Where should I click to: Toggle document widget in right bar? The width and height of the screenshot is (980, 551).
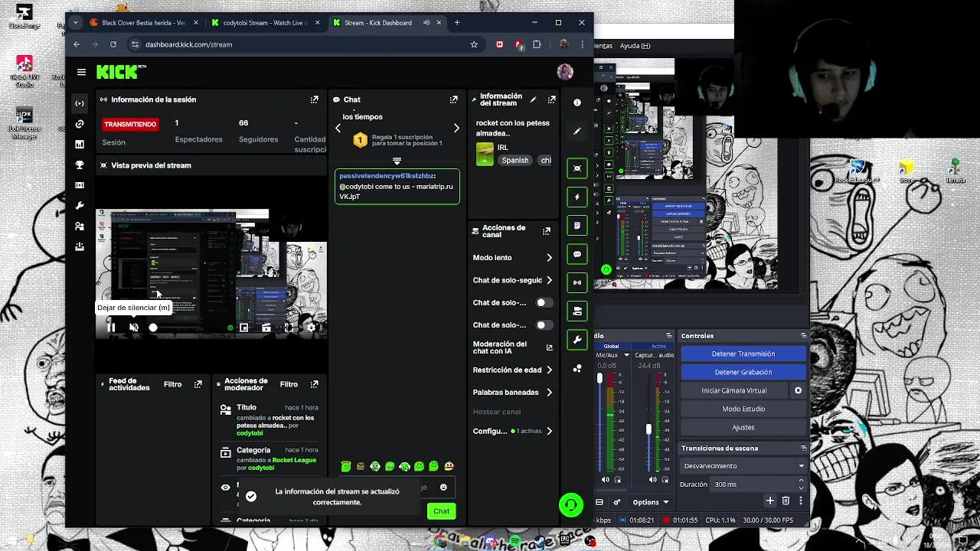577,226
